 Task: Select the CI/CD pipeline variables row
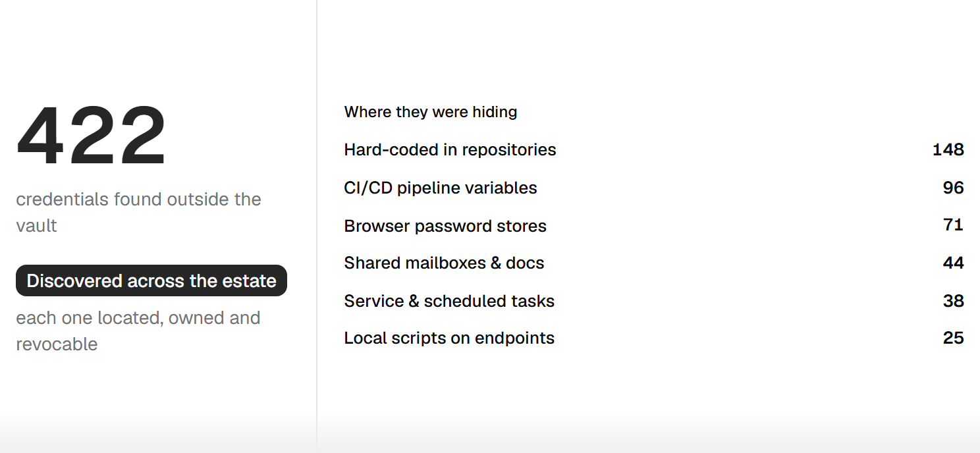coord(654,188)
